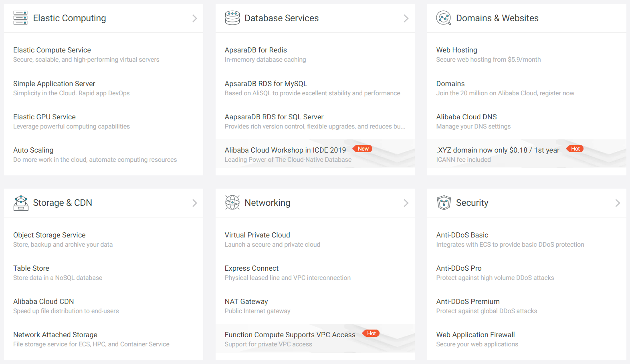The width and height of the screenshot is (630, 364).
Task: Expand the Elastic Computing category chevron
Action: pos(194,18)
